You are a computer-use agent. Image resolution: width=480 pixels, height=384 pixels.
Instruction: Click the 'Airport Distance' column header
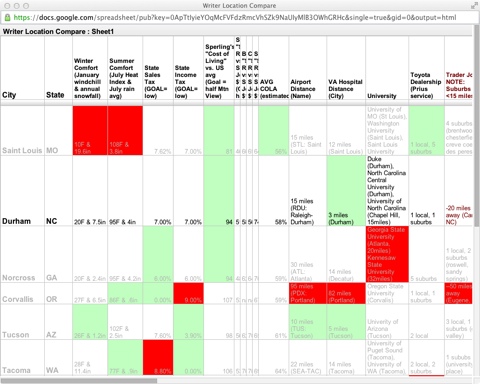pyautogui.click(x=308, y=68)
